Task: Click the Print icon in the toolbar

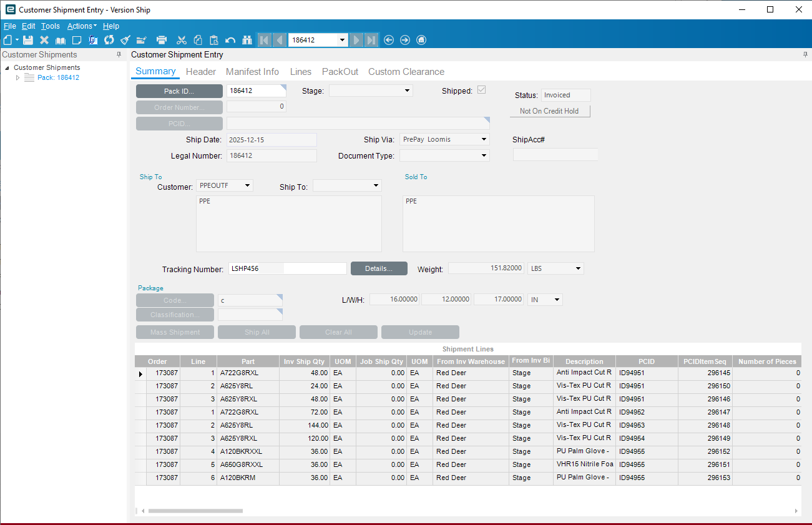Action: click(x=162, y=40)
